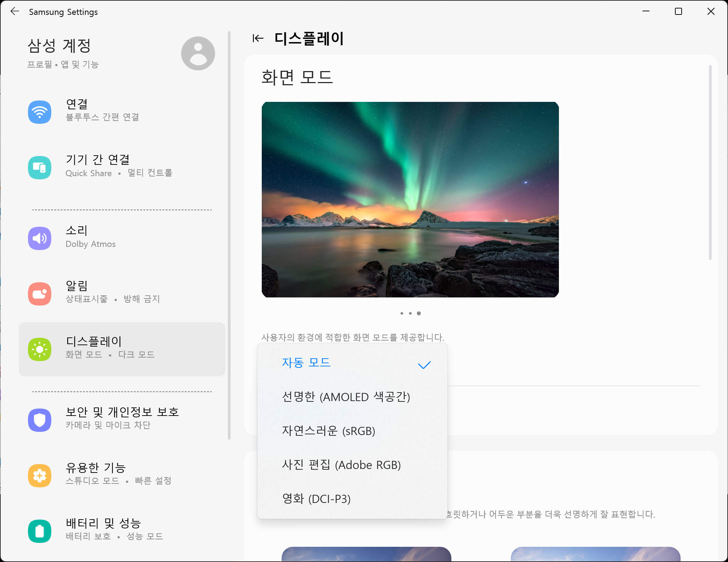Click the 알림 notification icon
Image resolution: width=728 pixels, height=562 pixels.
click(x=40, y=294)
